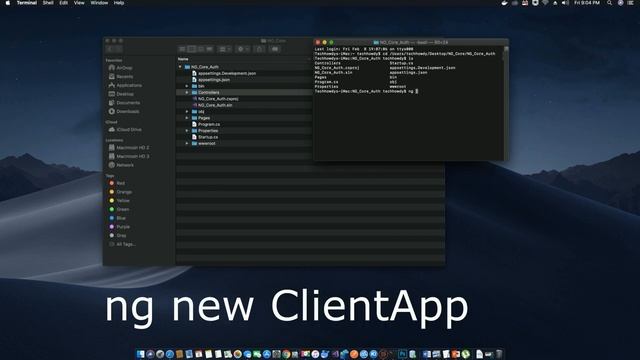This screenshot has width=640, height=360.
Task: Open the Terminal app menu
Action: click(27, 3)
